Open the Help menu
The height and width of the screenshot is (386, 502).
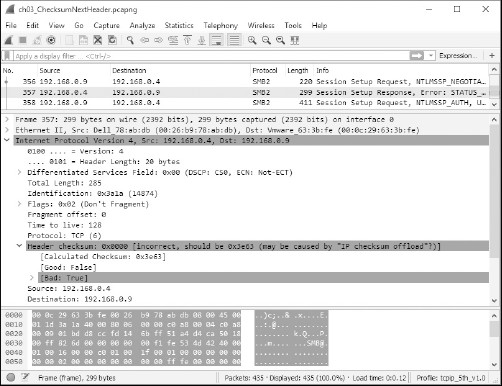(319, 25)
